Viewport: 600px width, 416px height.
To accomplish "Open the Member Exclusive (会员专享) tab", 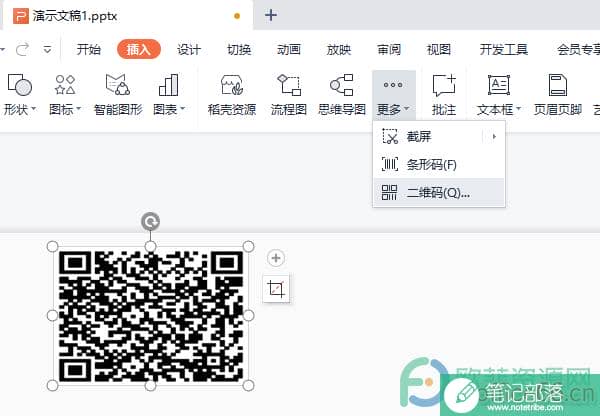I will tap(579, 49).
